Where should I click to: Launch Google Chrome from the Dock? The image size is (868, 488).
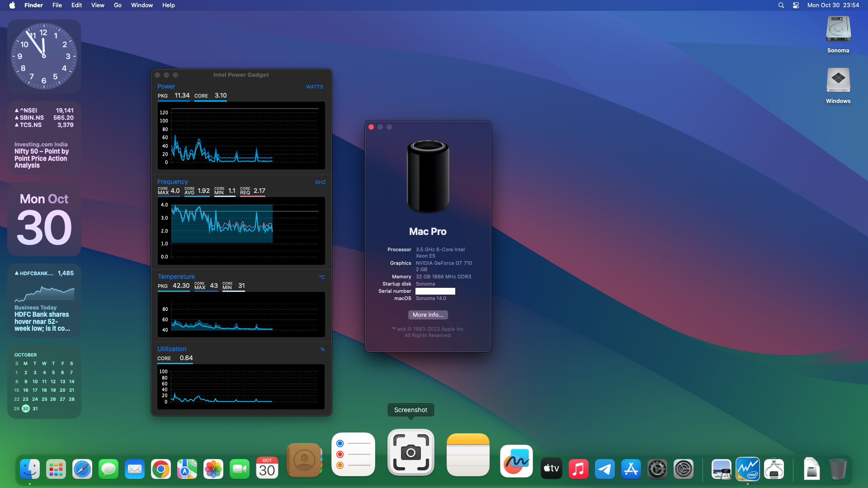click(x=161, y=469)
